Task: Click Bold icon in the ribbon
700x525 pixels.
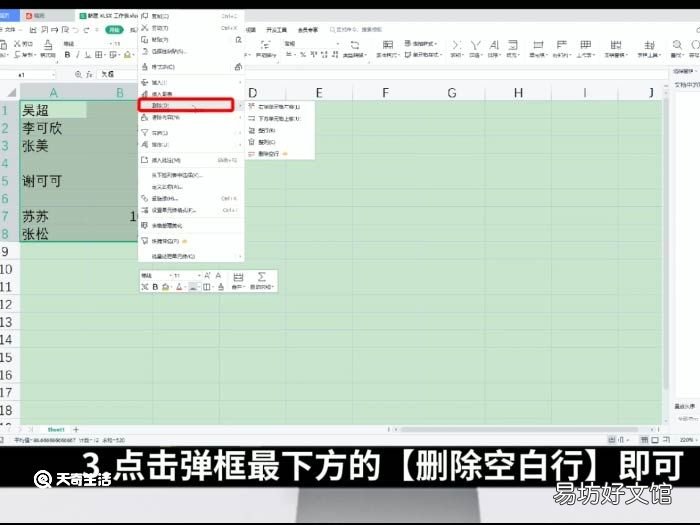Action: (x=67, y=55)
